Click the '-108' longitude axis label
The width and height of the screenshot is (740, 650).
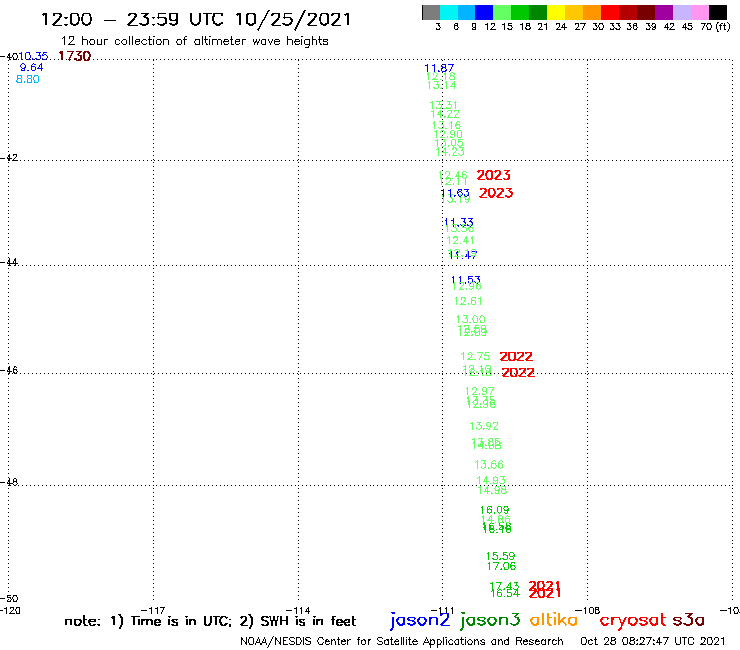pos(588,610)
